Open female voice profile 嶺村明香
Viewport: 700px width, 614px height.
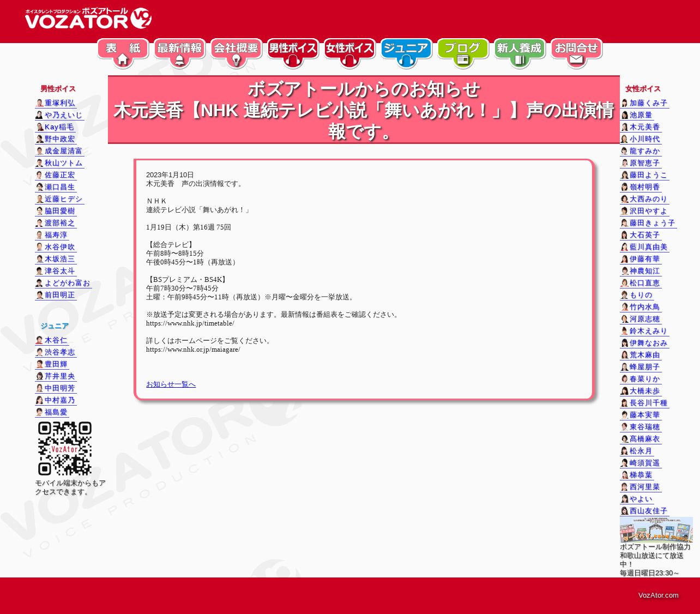641,187
